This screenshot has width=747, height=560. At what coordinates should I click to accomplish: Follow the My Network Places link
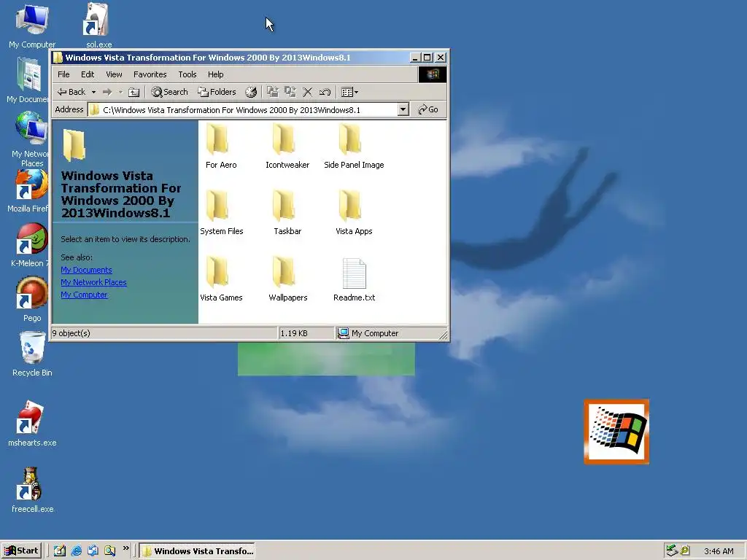click(x=93, y=282)
